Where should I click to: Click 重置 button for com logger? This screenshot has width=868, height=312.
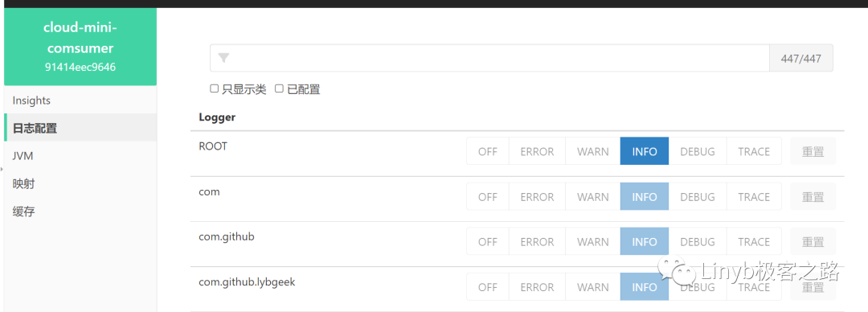click(x=813, y=197)
